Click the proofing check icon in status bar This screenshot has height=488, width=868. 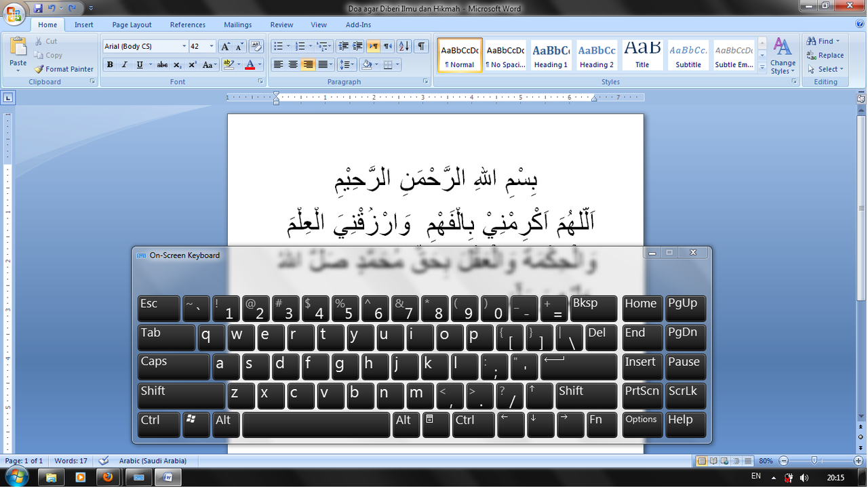tap(104, 461)
